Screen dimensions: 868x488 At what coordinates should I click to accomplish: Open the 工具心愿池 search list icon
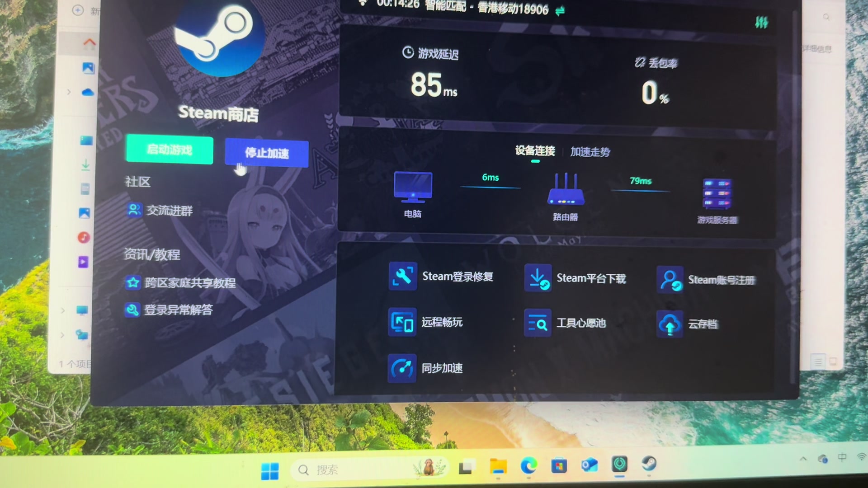point(537,323)
